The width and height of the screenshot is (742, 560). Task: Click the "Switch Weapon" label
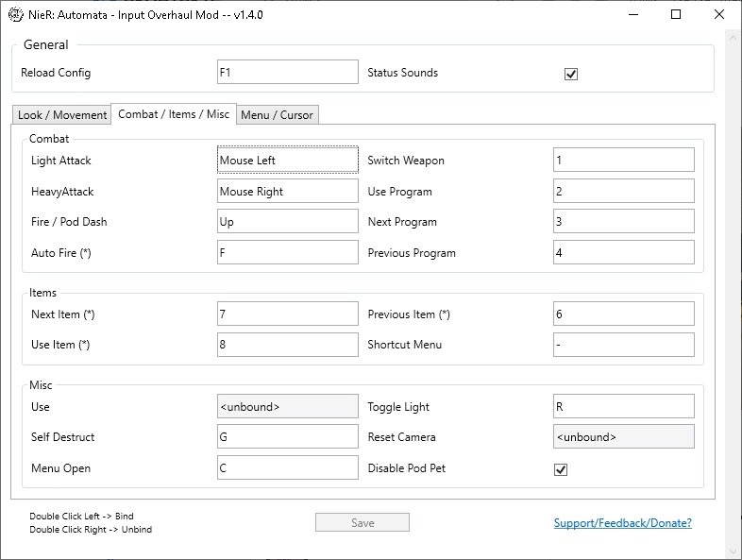pyautogui.click(x=406, y=161)
